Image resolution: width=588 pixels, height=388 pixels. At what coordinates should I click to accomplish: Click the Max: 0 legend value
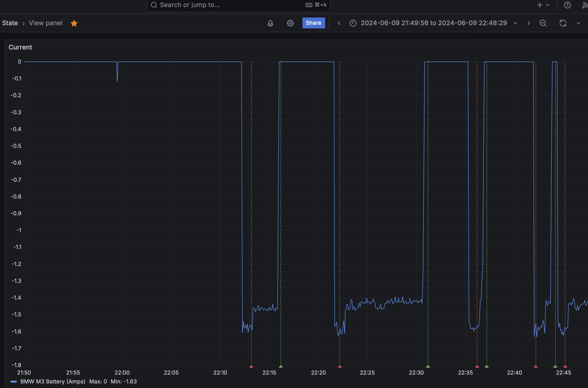click(98, 381)
